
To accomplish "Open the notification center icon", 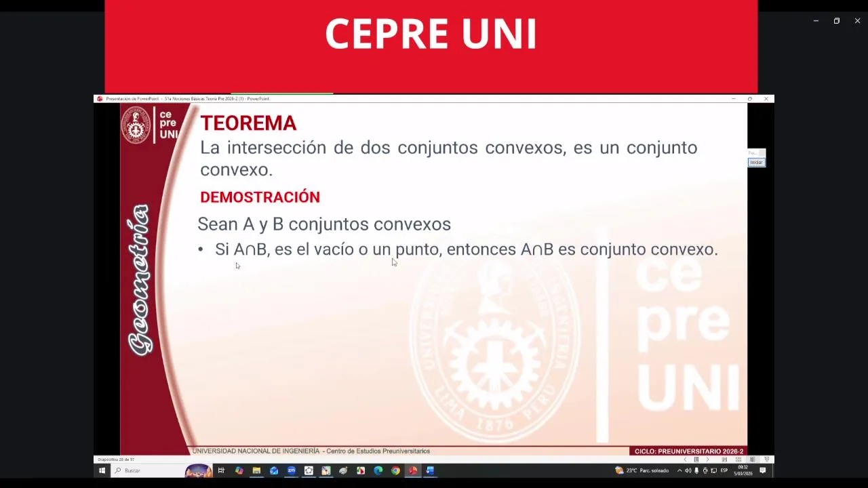I will tap(763, 470).
